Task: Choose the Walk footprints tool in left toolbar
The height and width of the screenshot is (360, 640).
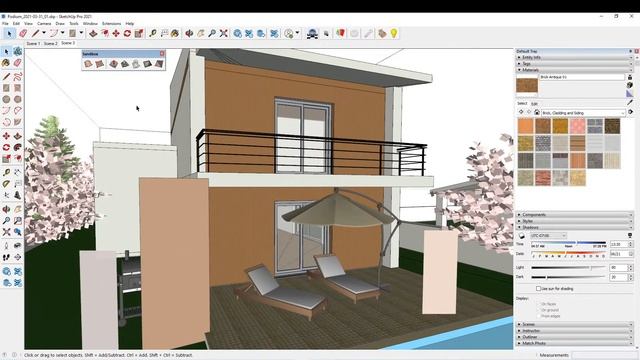Action: (x=6, y=257)
